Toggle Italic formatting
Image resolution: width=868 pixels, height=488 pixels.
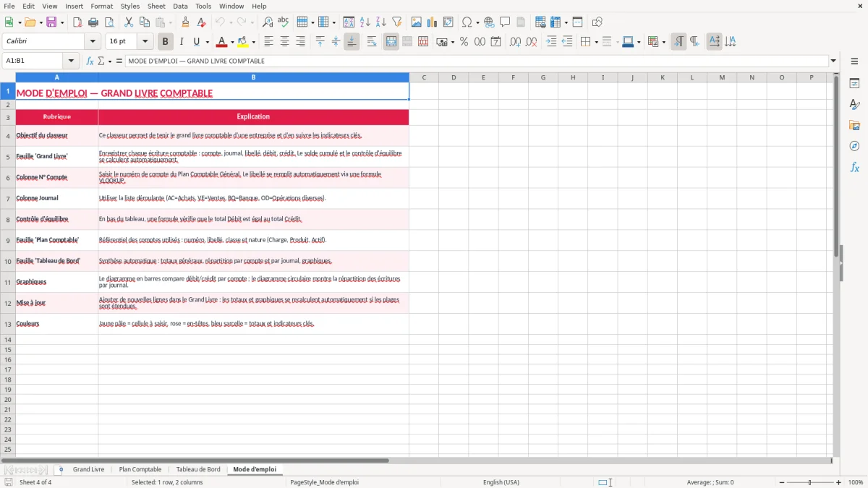click(x=181, y=42)
